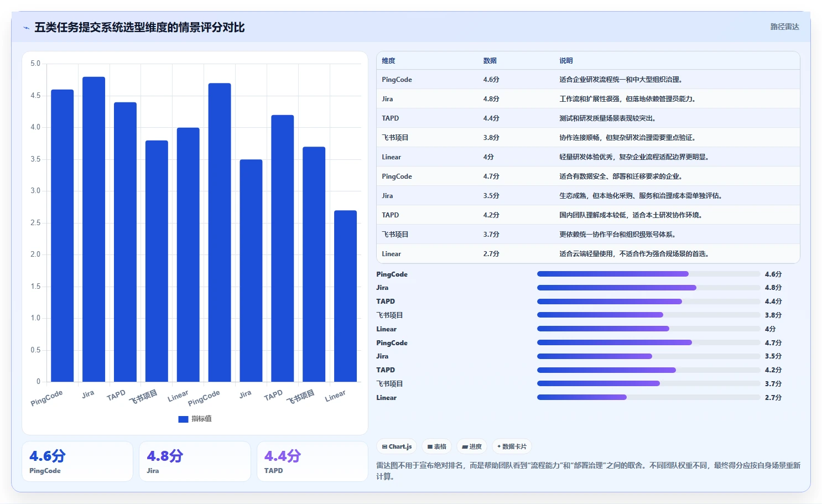Open the 路径雷达 label in the header
The width and height of the screenshot is (822, 504).
click(784, 27)
